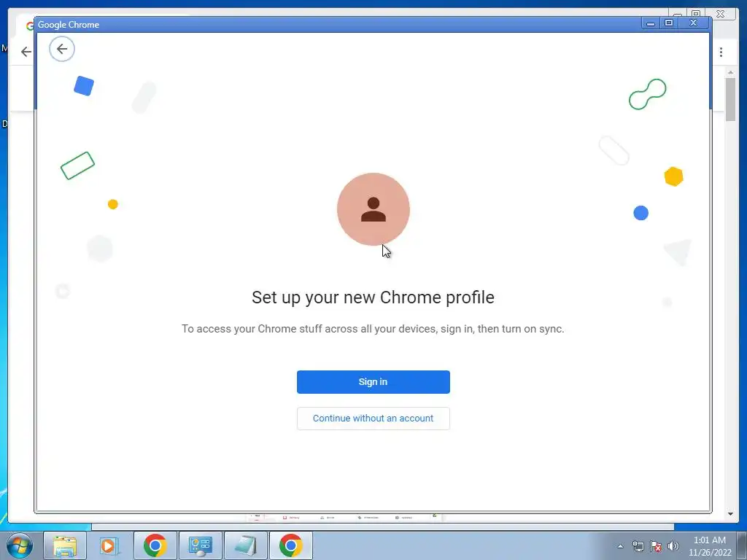The image size is (747, 560).
Task: Click the 'Set up your new Chrome profile' heading
Action: pos(373,297)
